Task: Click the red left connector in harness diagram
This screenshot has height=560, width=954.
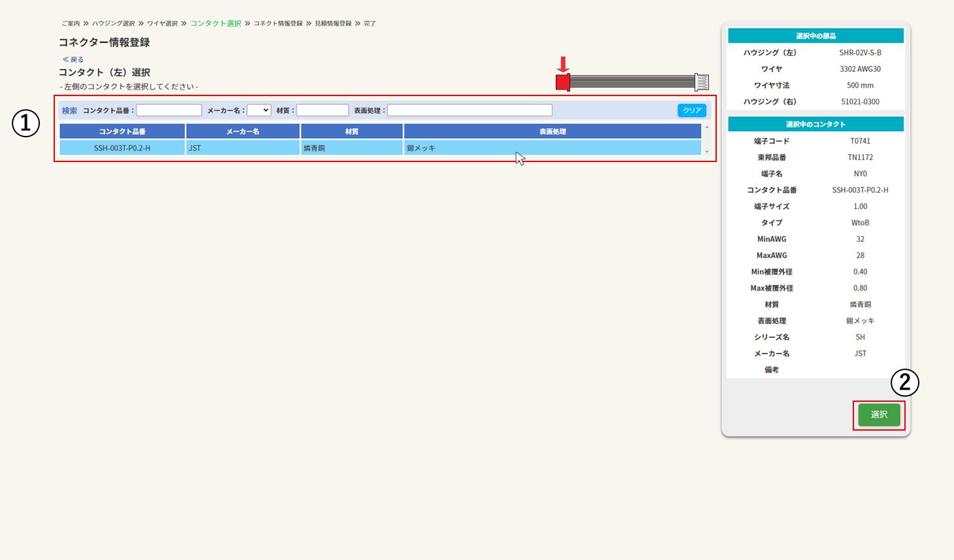Action: tap(563, 82)
